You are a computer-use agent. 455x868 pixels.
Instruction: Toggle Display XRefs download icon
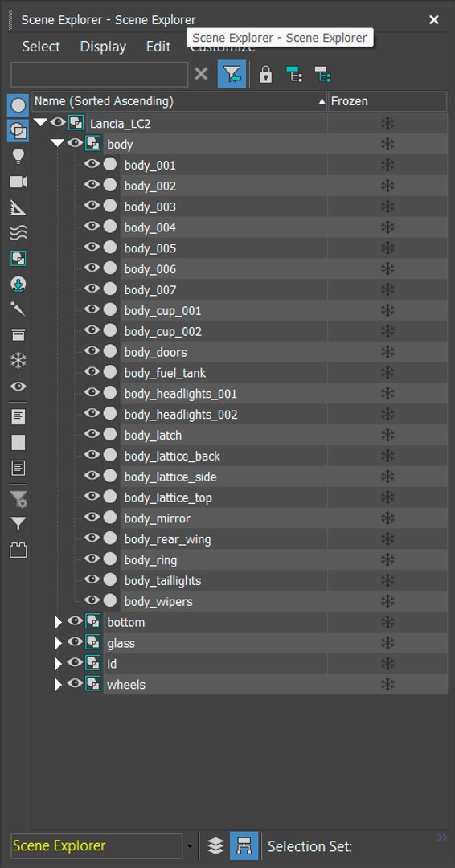(x=18, y=285)
